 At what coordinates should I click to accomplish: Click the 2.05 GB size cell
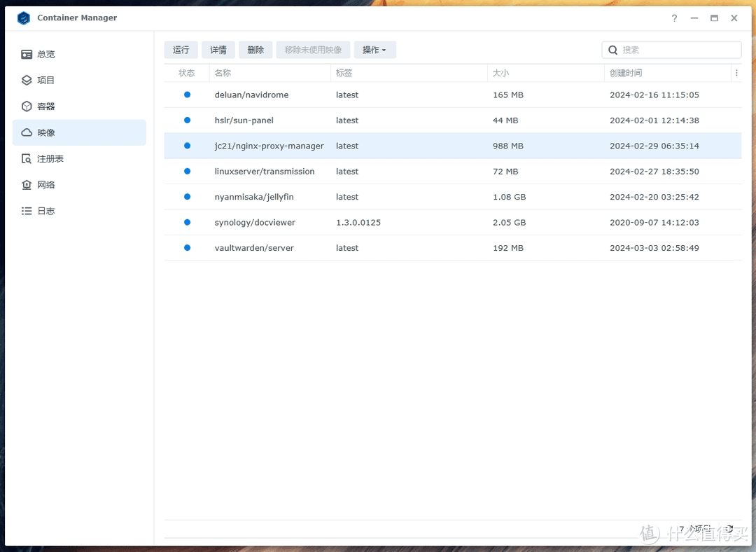(x=509, y=223)
